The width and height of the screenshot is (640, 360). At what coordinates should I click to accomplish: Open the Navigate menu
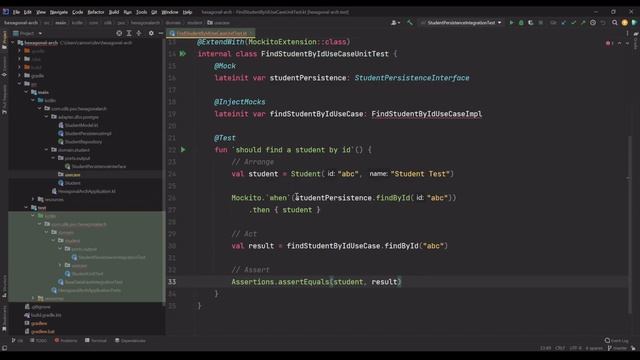click(x=59, y=12)
